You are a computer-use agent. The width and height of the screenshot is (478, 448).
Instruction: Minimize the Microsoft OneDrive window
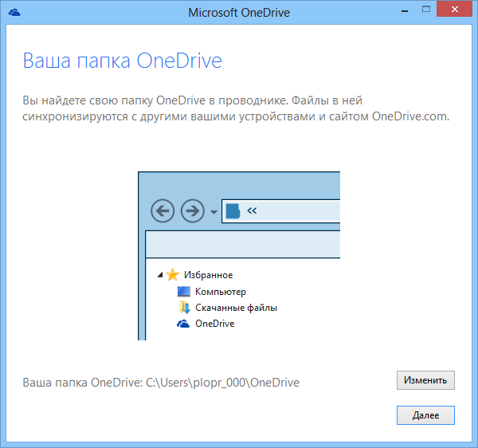tap(405, 11)
